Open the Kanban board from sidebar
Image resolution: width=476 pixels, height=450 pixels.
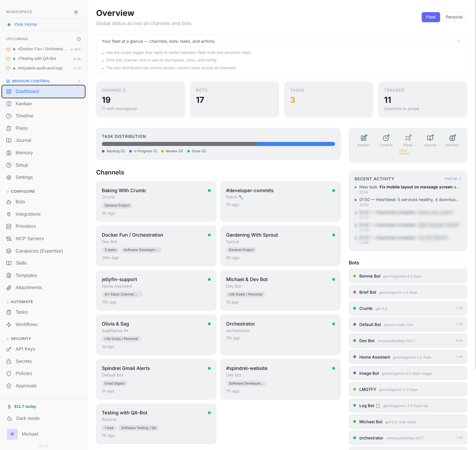pyautogui.click(x=24, y=104)
